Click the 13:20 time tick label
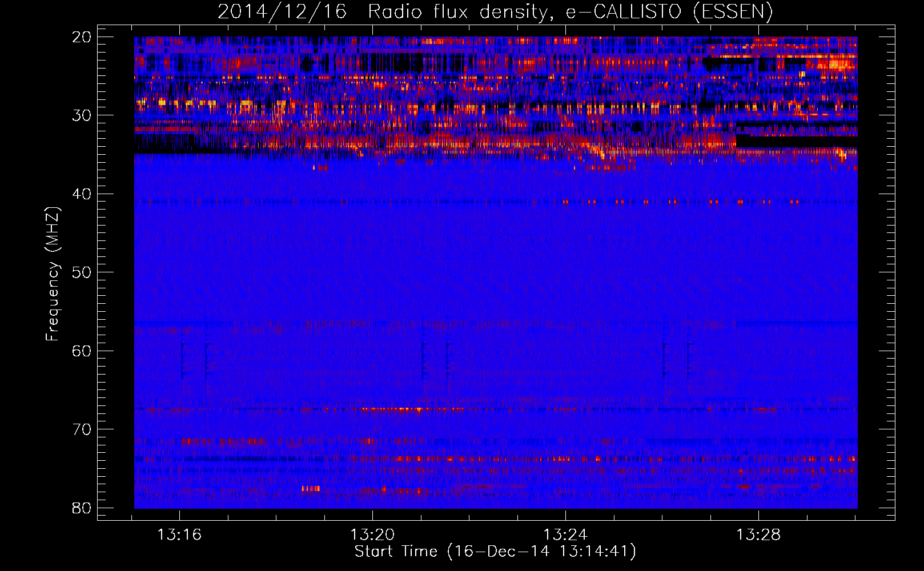The image size is (924, 571). [x=372, y=535]
